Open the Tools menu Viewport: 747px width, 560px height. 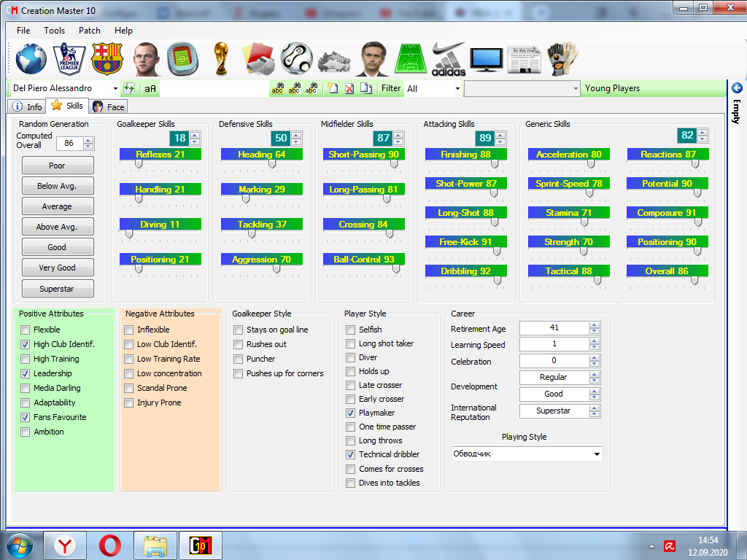pyautogui.click(x=53, y=31)
